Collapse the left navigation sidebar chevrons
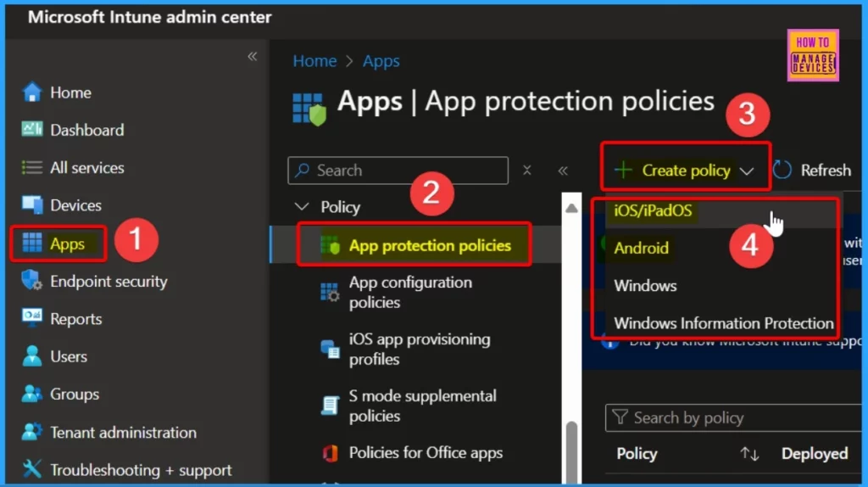The height and width of the screenshot is (487, 868). [x=253, y=56]
